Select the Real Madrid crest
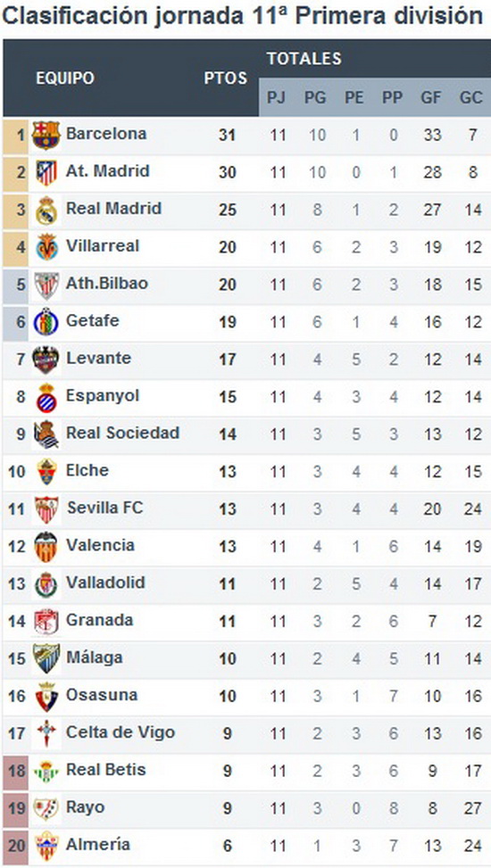Image resolution: width=491 pixels, height=868 pixels. (46, 211)
